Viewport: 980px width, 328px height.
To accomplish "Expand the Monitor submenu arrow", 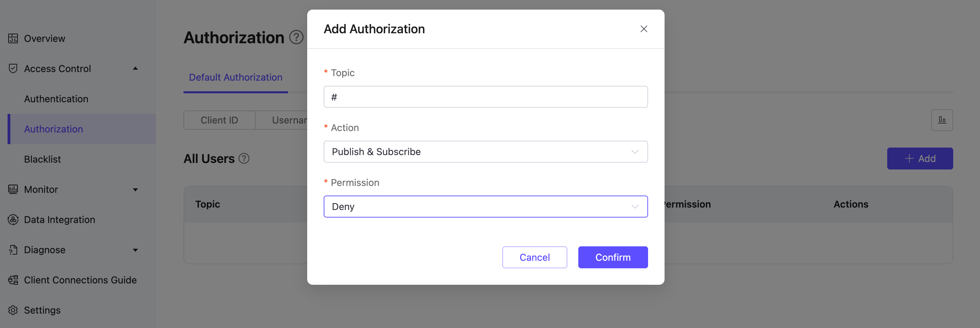I will click(x=135, y=190).
